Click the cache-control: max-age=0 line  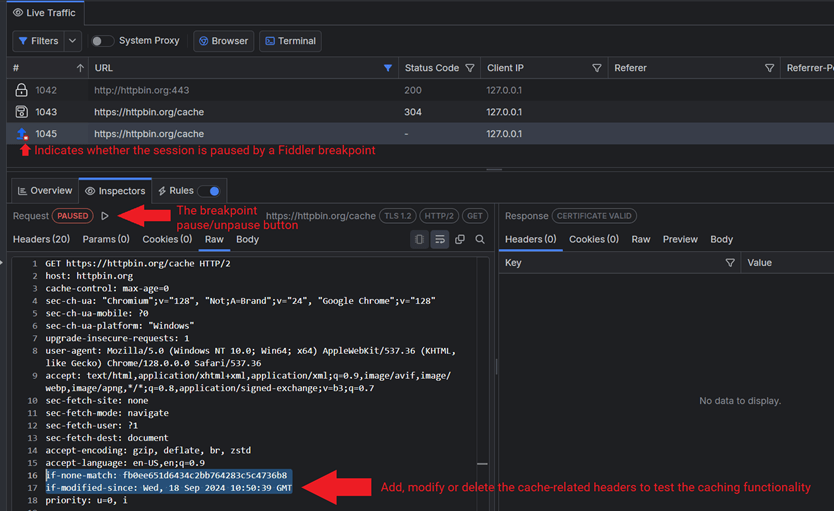pyautogui.click(x=107, y=288)
